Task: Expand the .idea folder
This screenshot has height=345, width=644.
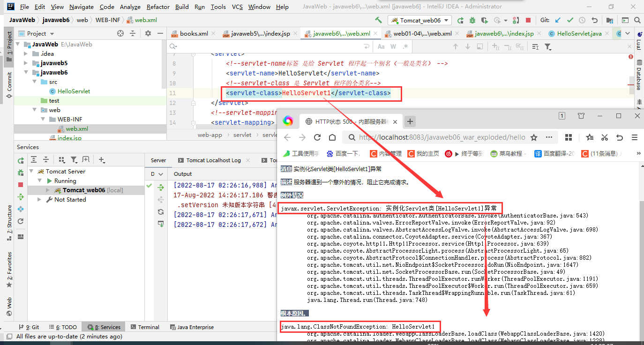Action: click(x=26, y=54)
